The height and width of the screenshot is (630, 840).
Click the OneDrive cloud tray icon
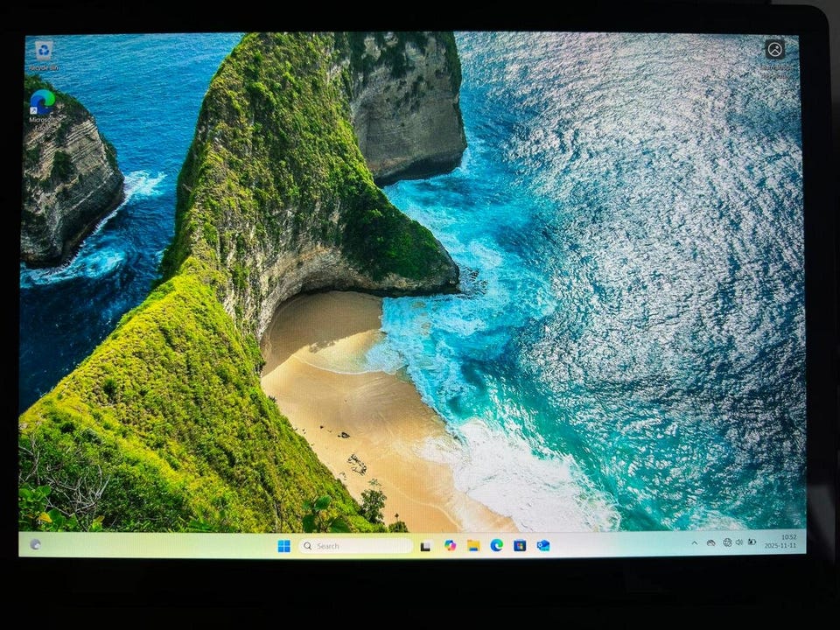tap(710, 542)
